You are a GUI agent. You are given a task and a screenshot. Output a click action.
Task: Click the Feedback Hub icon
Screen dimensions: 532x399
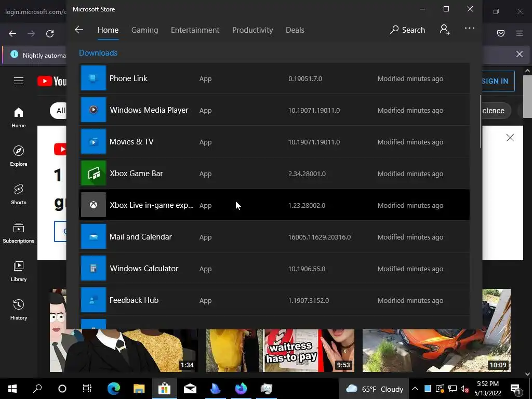click(94, 300)
